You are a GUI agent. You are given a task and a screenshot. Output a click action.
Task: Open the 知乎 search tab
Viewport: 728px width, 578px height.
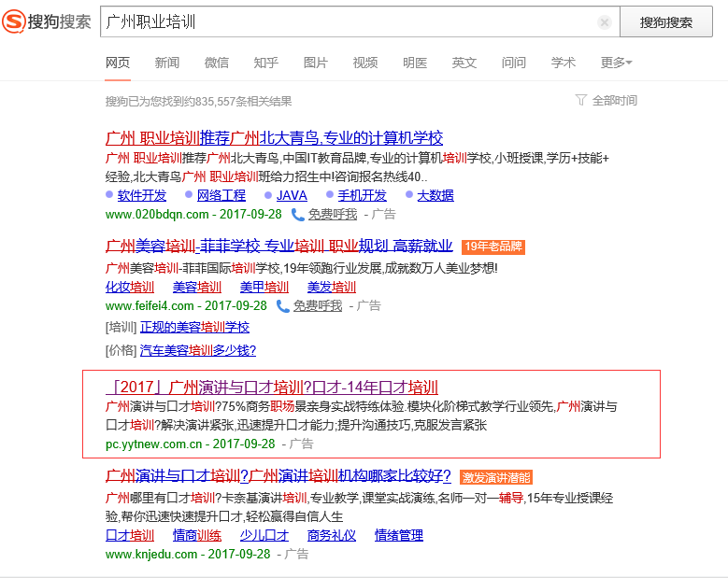tap(266, 63)
